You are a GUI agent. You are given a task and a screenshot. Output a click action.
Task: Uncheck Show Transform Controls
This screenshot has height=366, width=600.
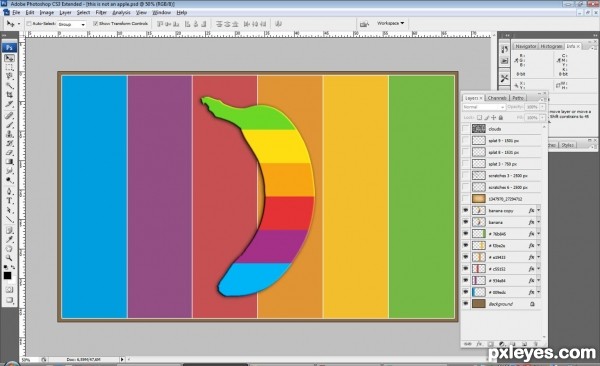[x=95, y=24]
